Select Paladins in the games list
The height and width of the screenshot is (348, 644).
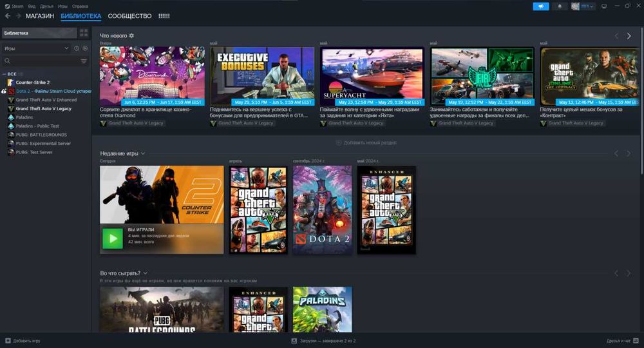coord(24,117)
